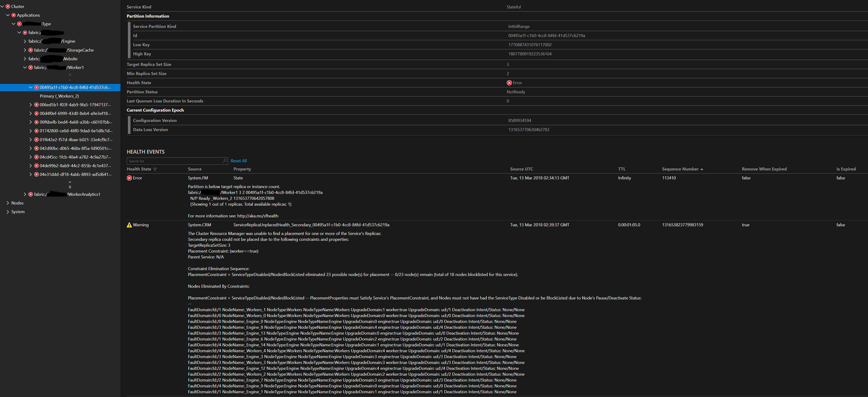Collapse the Applications tree node
Image resolution: width=868 pixels, height=397 pixels.
(8, 15)
